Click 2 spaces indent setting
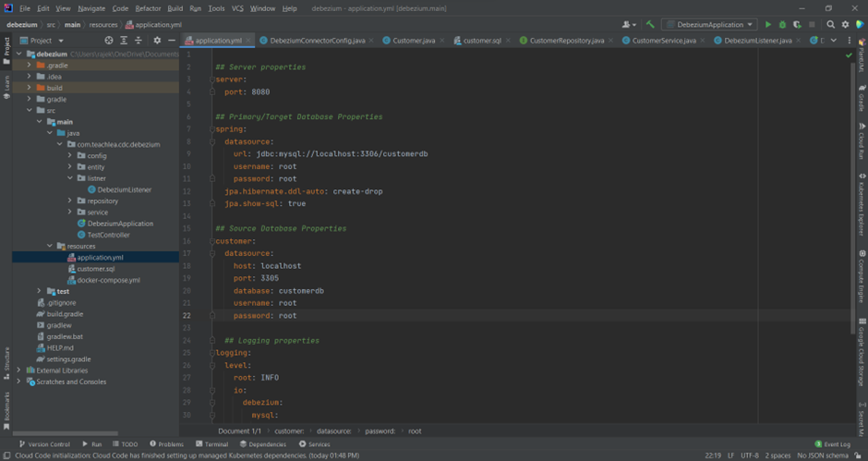This screenshot has width=868, height=461. pyautogui.click(x=778, y=455)
